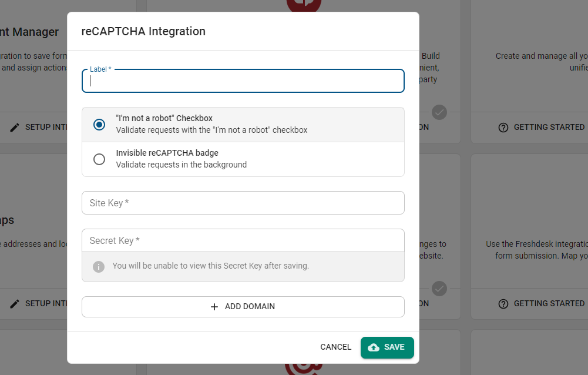The height and width of the screenshot is (375, 588).
Task: Click "Validate requests in the background" text
Action: [181, 165]
